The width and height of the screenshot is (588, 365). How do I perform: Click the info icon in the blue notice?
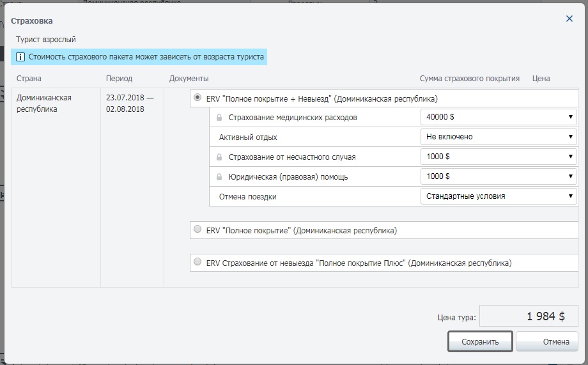click(x=20, y=57)
